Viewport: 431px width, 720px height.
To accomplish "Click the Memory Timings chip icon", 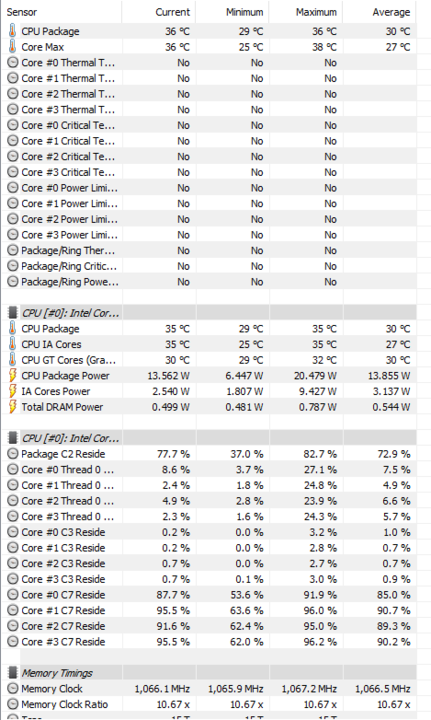I will (x=13, y=673).
